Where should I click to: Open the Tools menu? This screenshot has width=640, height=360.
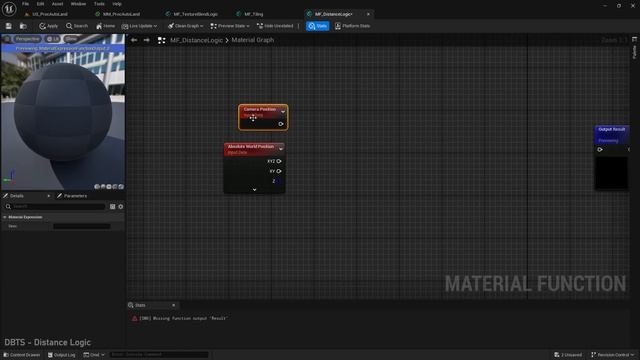(99, 4)
